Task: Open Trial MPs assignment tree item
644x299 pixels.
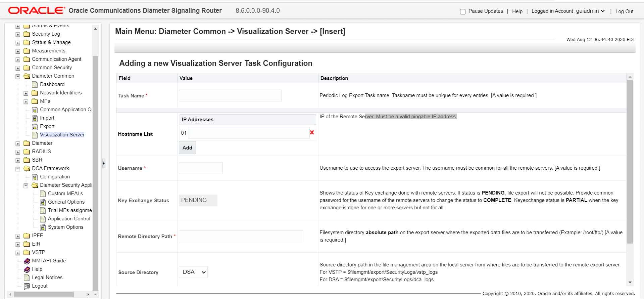Action: 70,210
